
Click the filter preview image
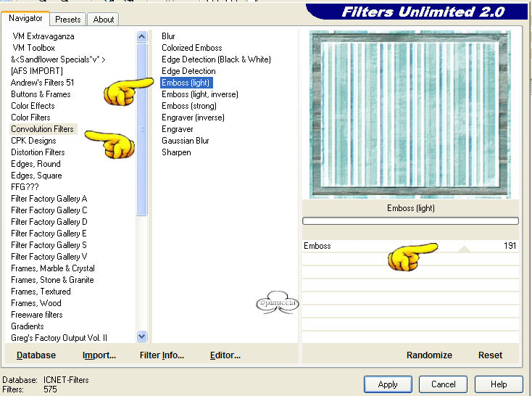point(410,115)
